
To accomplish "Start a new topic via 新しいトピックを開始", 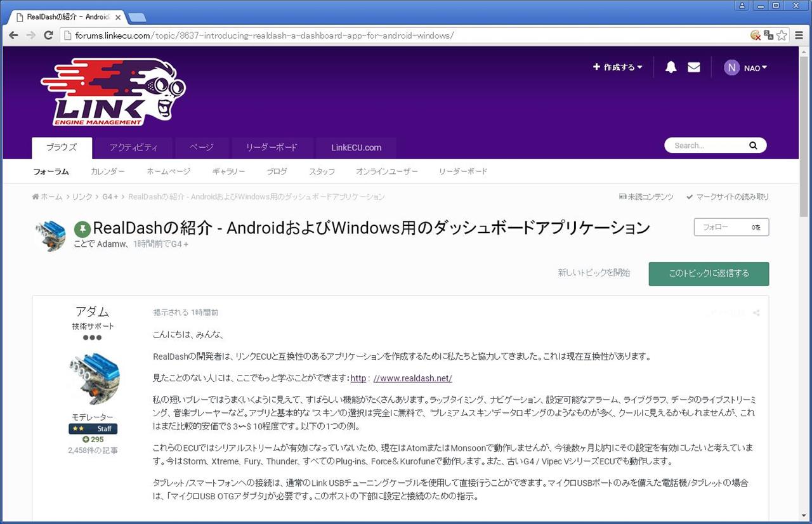I will click(x=594, y=273).
